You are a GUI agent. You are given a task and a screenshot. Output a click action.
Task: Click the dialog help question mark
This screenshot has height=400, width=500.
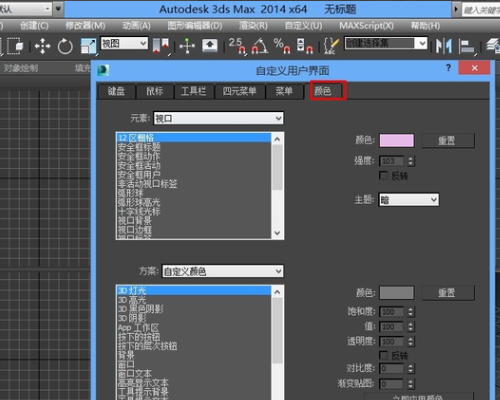[x=448, y=68]
